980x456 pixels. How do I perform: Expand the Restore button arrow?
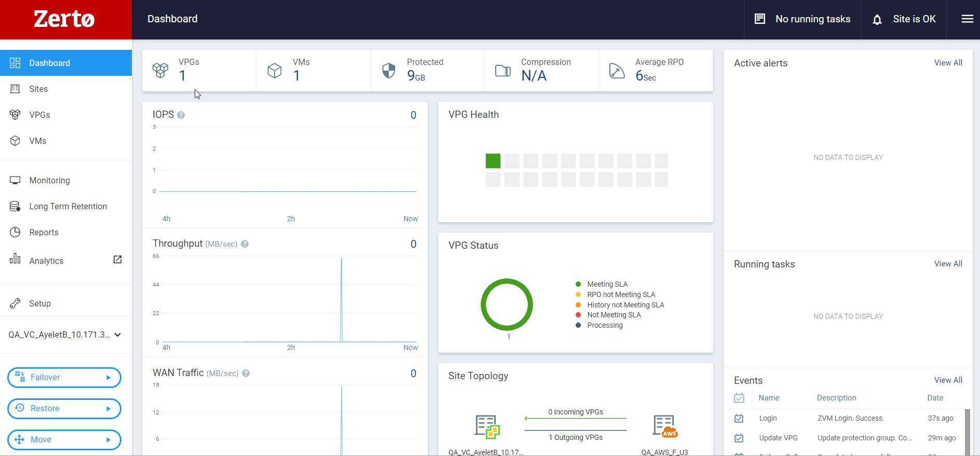108,409
